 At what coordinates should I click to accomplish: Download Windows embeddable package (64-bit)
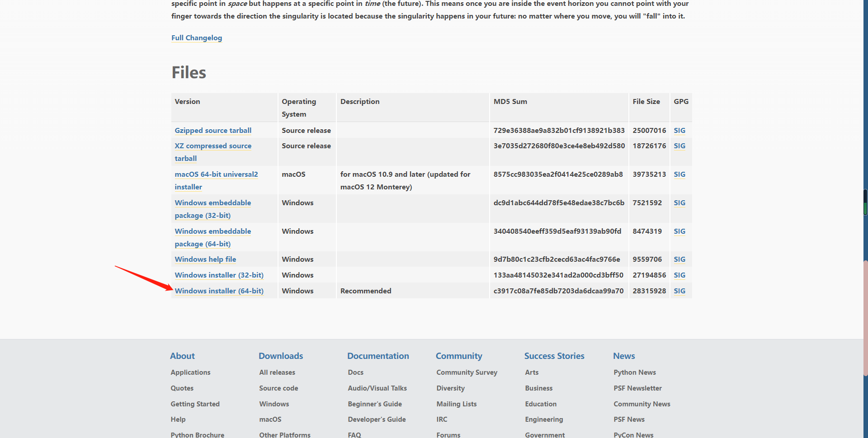(213, 238)
